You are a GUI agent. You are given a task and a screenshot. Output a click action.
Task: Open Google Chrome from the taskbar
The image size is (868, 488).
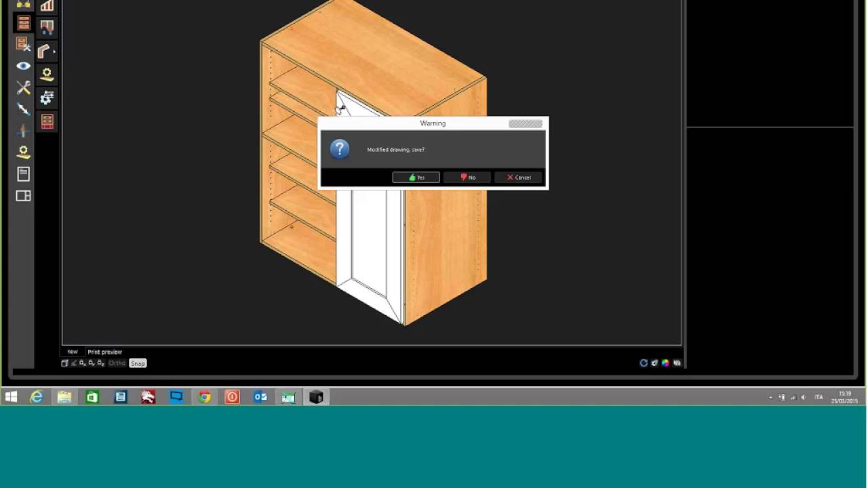click(204, 397)
